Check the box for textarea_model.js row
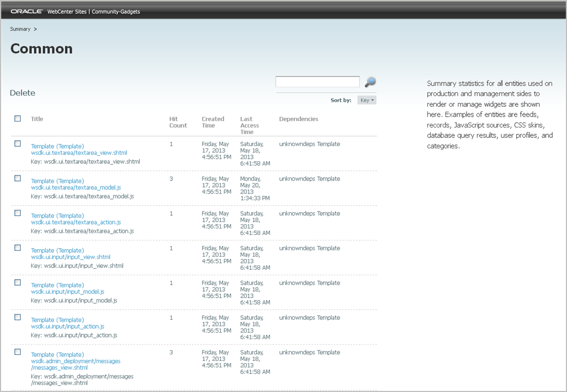The height and width of the screenshot is (392, 567). [x=17, y=178]
